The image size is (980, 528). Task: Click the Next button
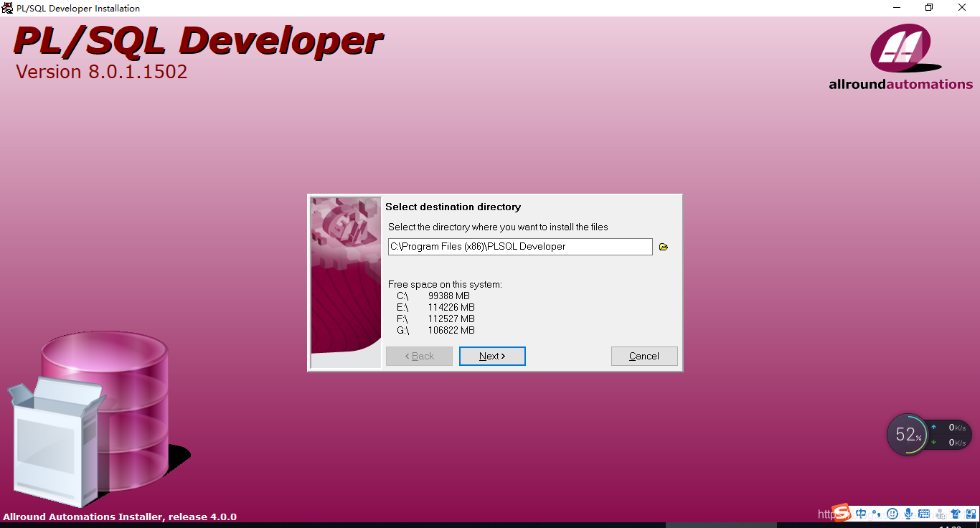tap(492, 356)
